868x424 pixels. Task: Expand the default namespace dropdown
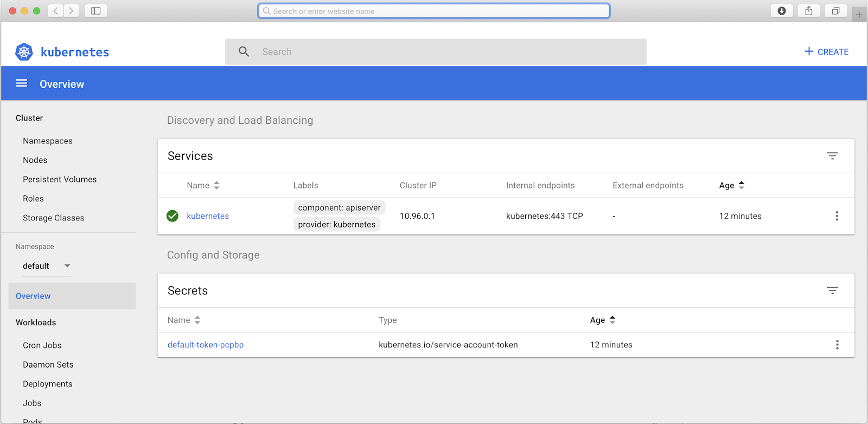tap(46, 266)
